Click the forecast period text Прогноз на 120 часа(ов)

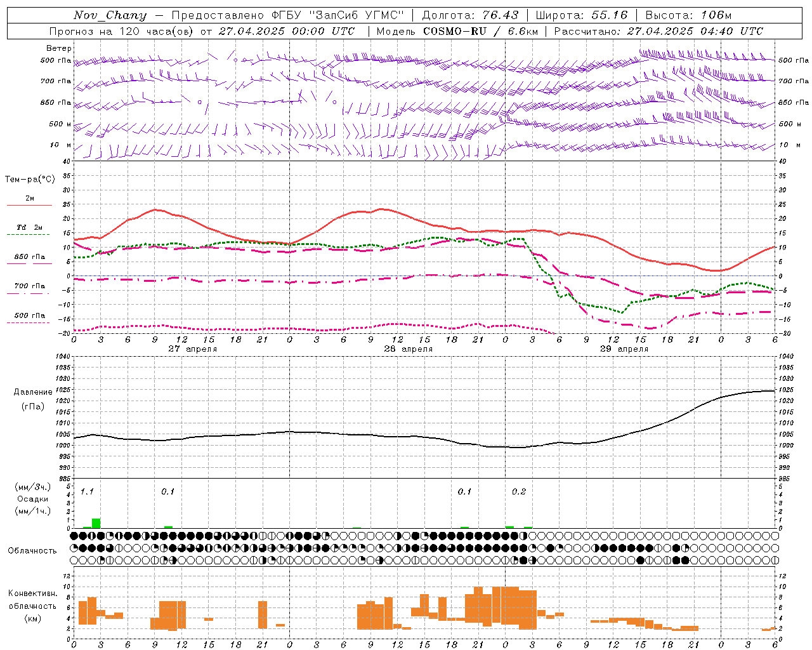(122, 31)
